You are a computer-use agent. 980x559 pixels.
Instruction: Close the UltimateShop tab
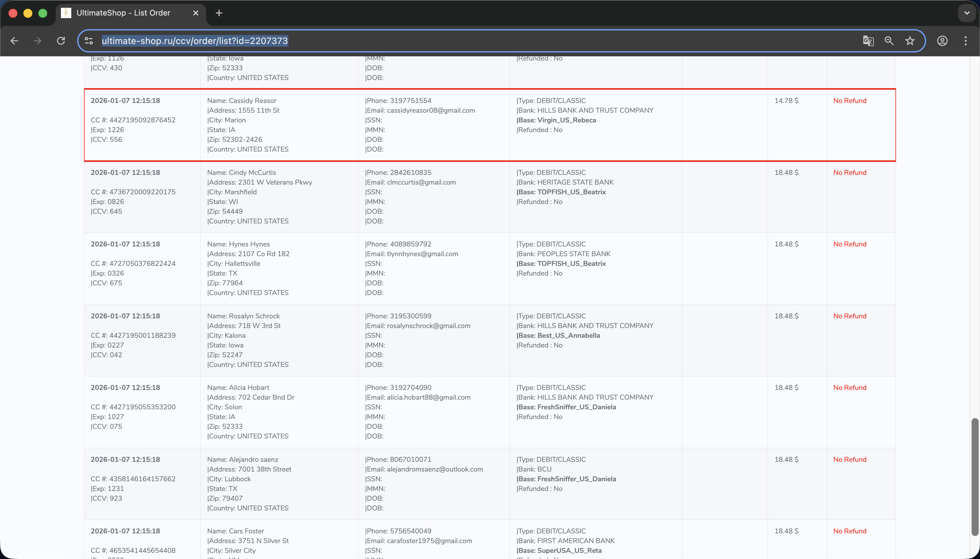point(195,13)
